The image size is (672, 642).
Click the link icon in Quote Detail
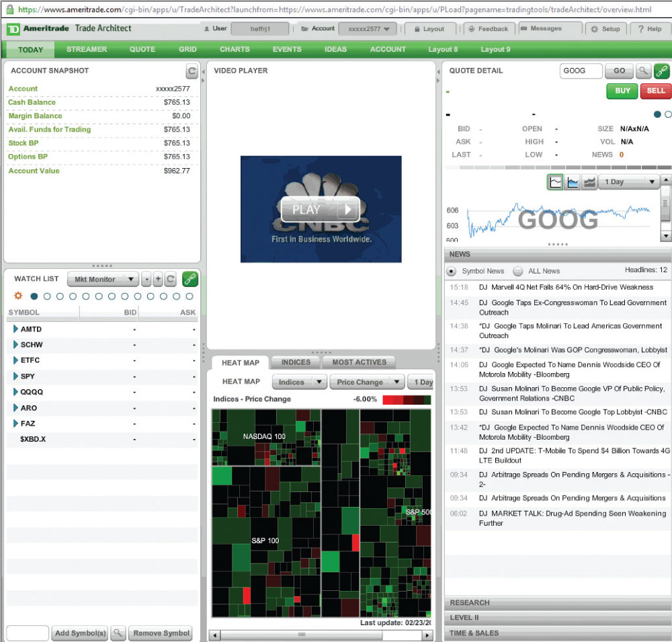[662, 71]
